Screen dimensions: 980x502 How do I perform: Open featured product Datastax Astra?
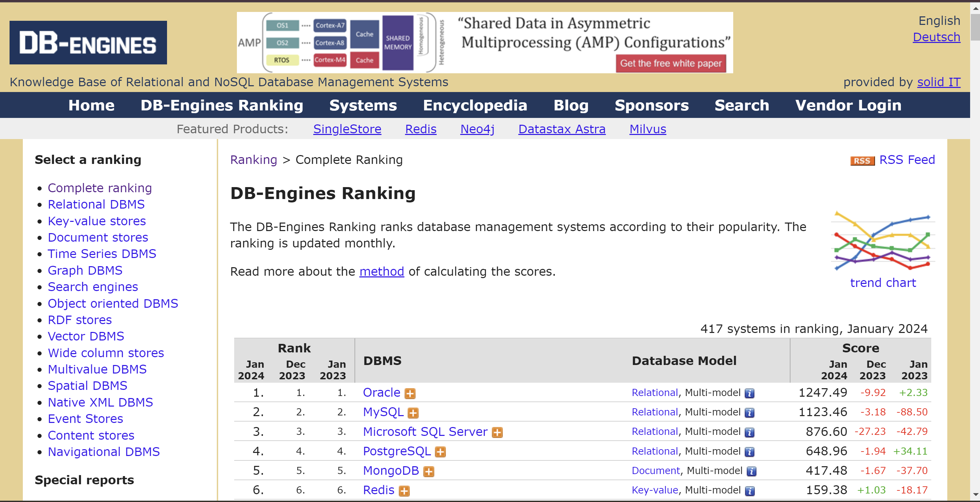[x=561, y=129]
